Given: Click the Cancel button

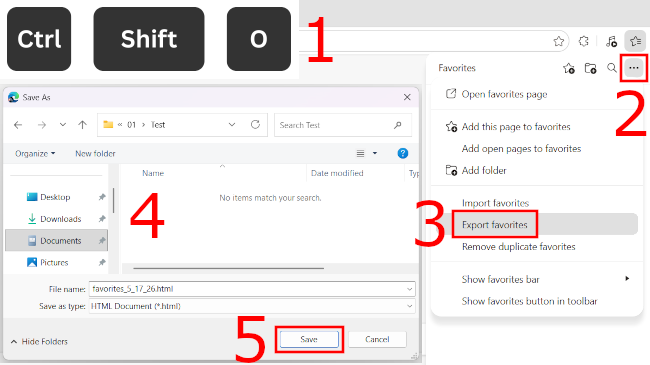Looking at the screenshot, I should (377, 339).
